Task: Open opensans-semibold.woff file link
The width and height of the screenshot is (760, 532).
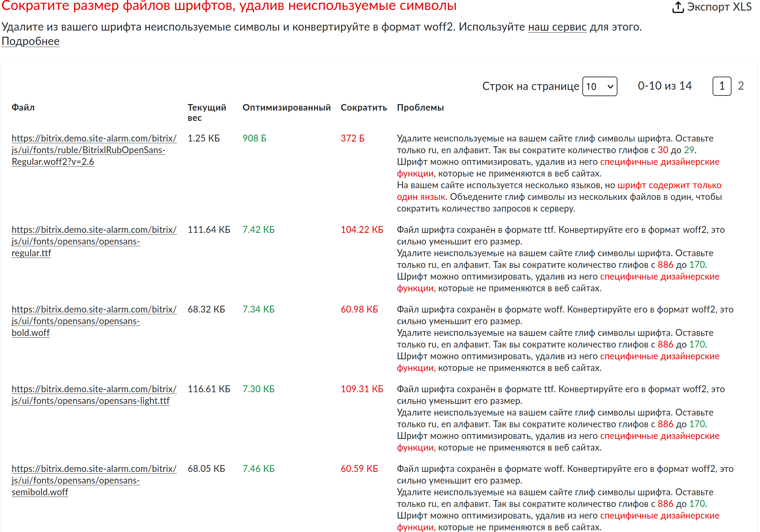Action: coord(76,480)
